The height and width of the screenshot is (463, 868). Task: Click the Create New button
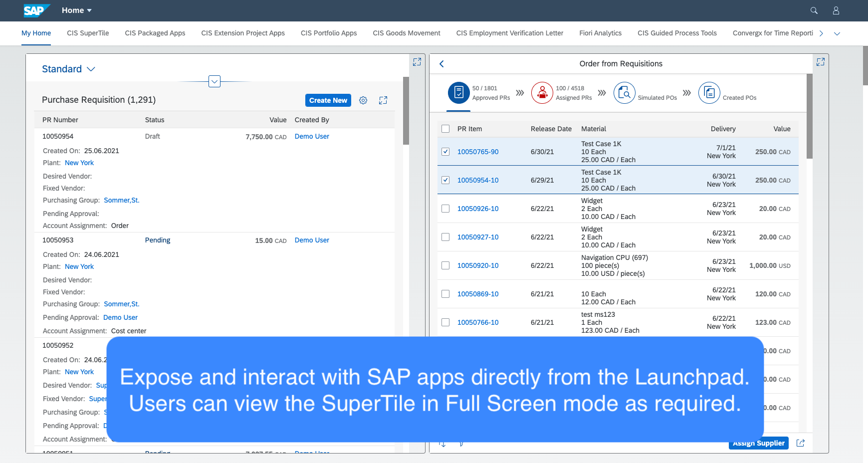[328, 100]
